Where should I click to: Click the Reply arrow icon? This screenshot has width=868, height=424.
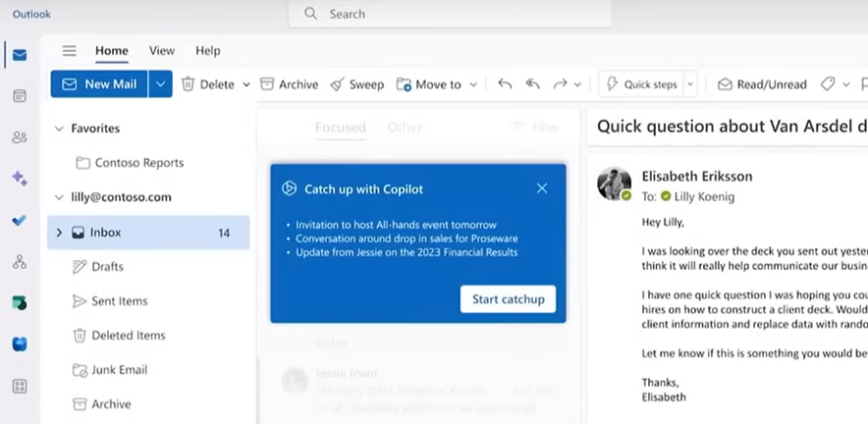pyautogui.click(x=505, y=84)
